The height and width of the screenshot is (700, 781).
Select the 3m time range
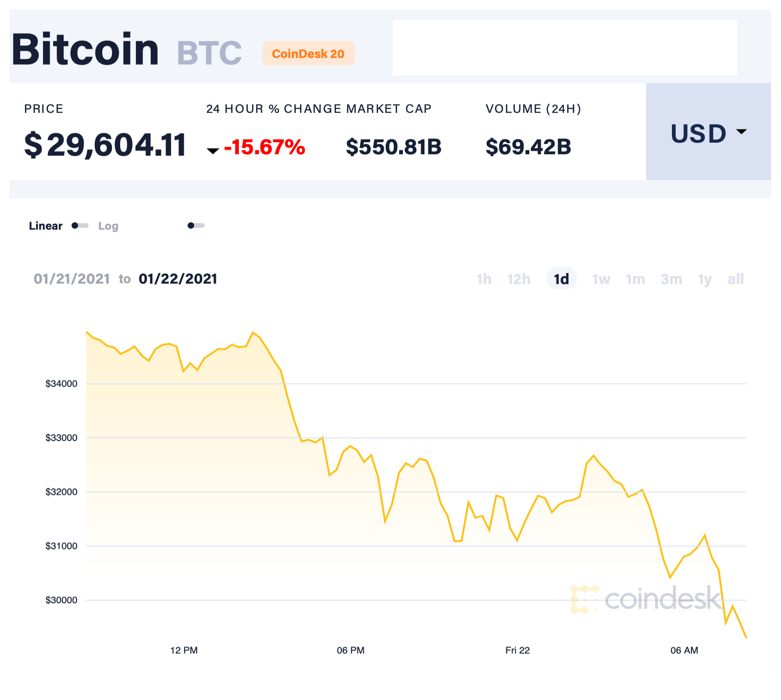(671, 279)
